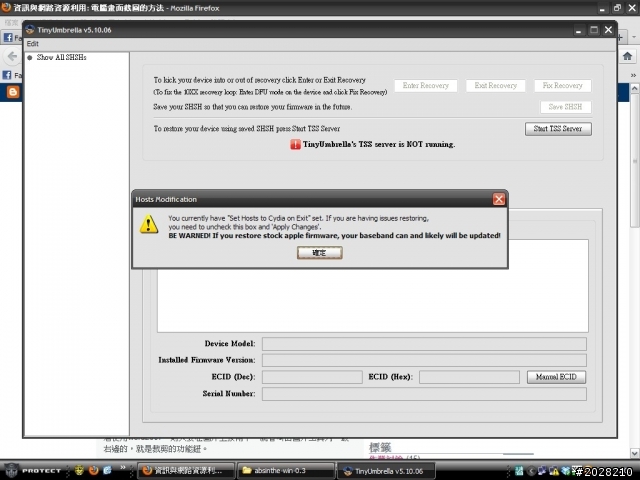The image size is (640, 480).
Task: Click the Installed Firmware Version field
Action: tap(424, 360)
